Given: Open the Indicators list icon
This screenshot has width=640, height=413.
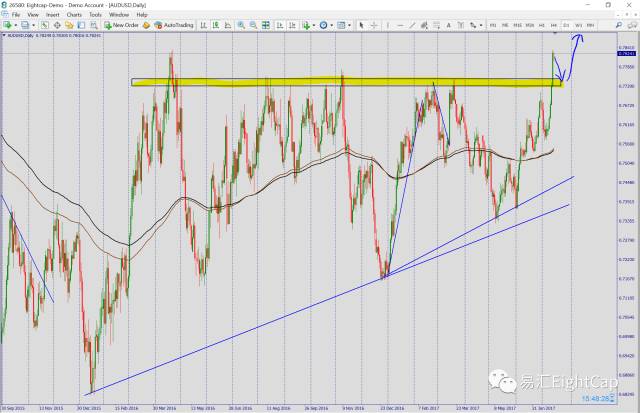Looking at the screenshot, I should click(306, 25).
